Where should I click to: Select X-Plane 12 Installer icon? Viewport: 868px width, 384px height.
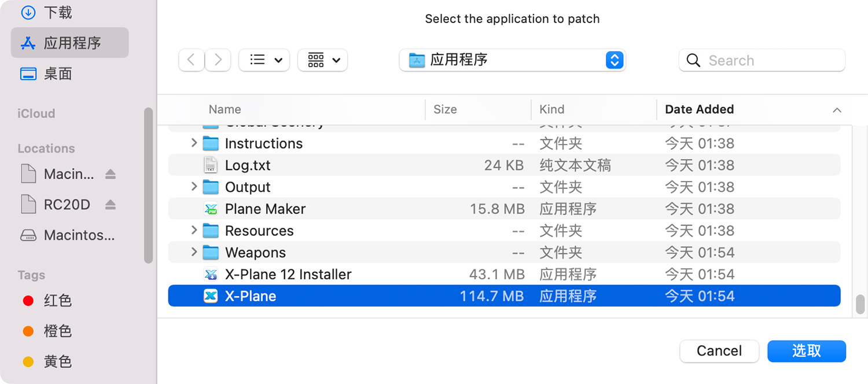coord(211,274)
